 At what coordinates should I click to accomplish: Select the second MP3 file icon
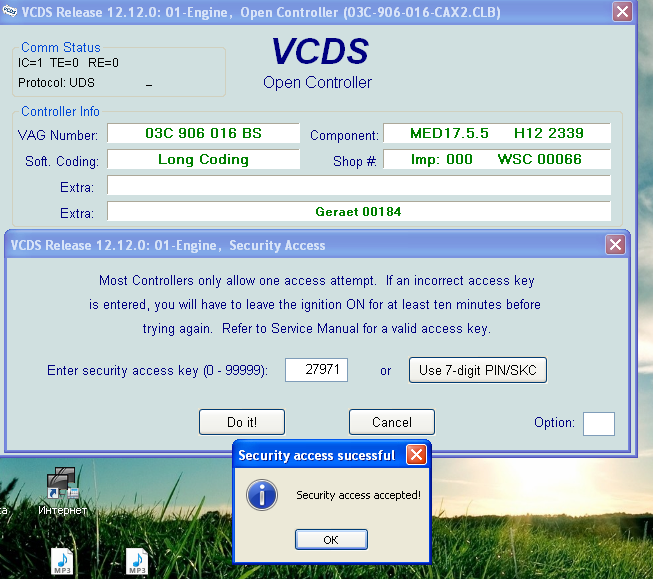pos(137,561)
